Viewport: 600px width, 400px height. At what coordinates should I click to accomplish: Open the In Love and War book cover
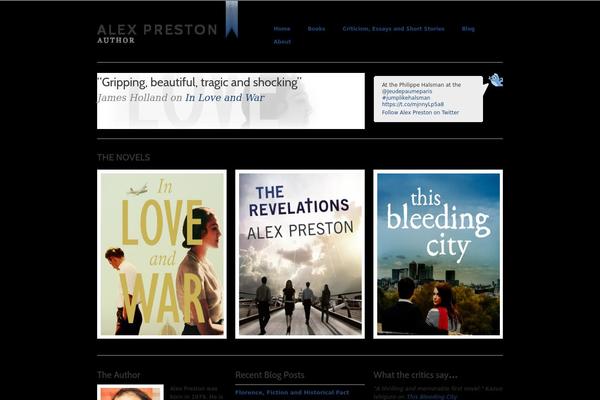(162, 254)
